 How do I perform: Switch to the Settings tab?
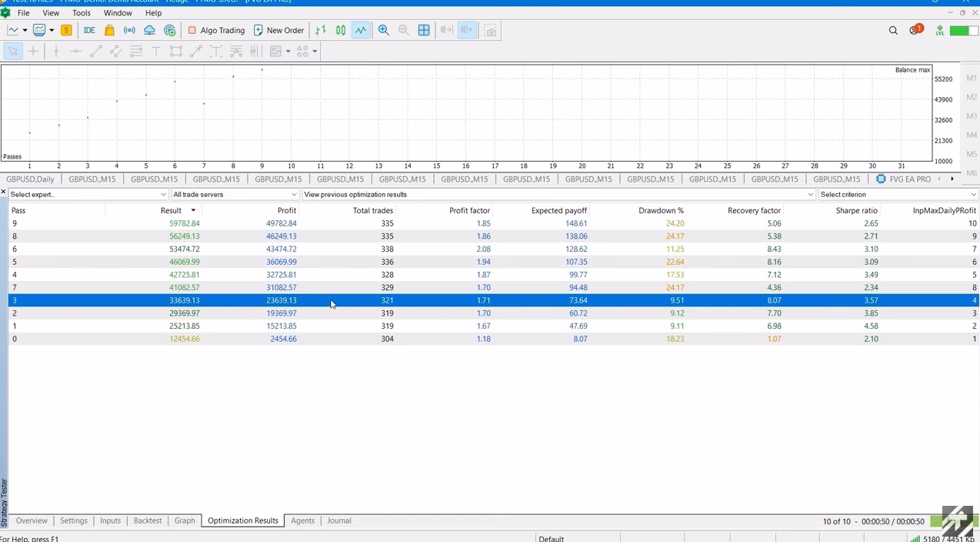pos(74,520)
